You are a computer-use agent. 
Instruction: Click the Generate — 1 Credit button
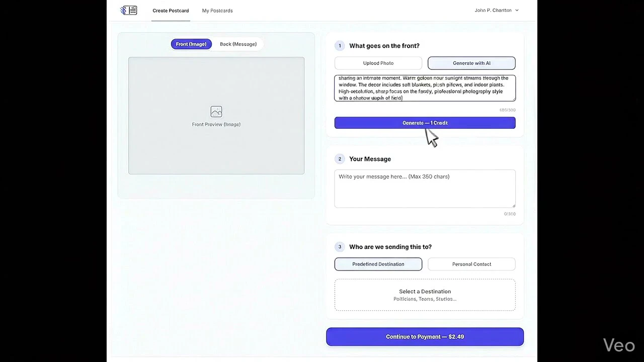pos(425,123)
